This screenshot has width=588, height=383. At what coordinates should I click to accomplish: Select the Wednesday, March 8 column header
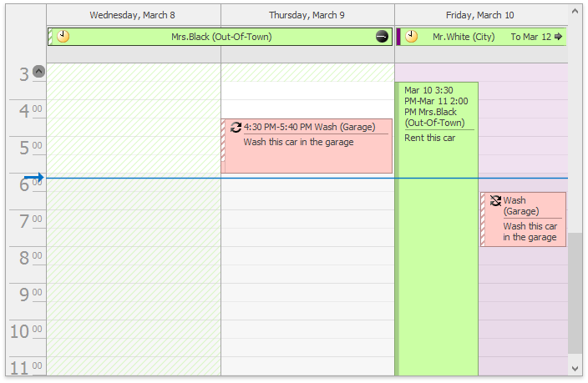click(134, 15)
